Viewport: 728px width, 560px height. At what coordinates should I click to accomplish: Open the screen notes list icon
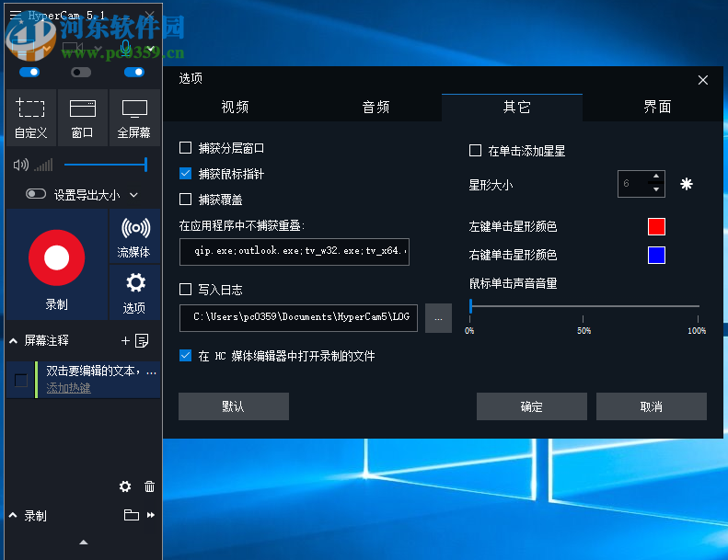pyautogui.click(x=142, y=341)
